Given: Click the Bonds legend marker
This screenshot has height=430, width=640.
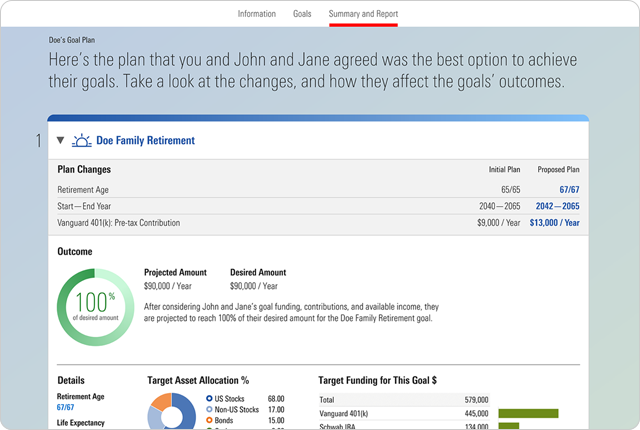Looking at the screenshot, I should (x=208, y=420).
